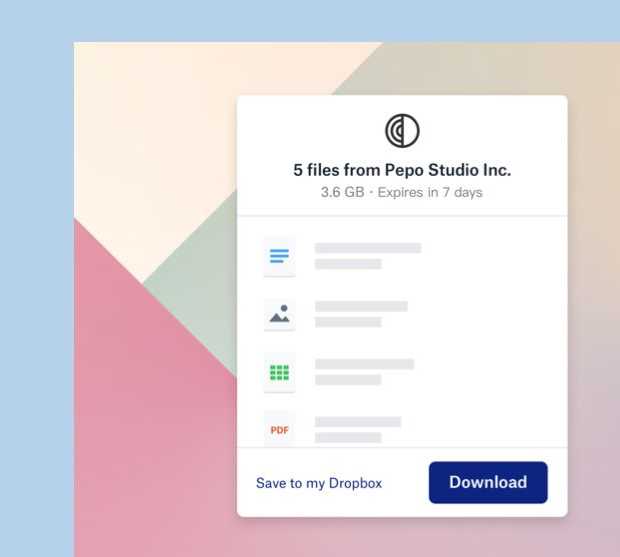Open the file row beside the document icon
The height and width of the screenshot is (557, 620).
[368, 256]
